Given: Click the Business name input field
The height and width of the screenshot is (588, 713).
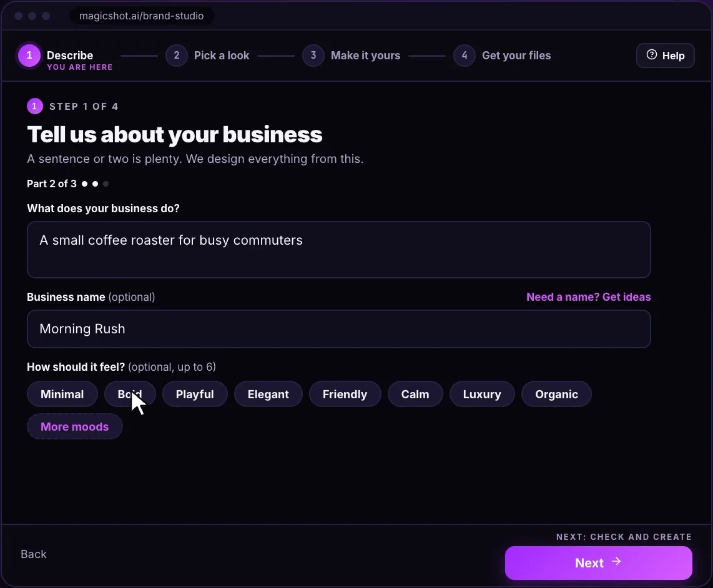Looking at the screenshot, I should pos(339,329).
